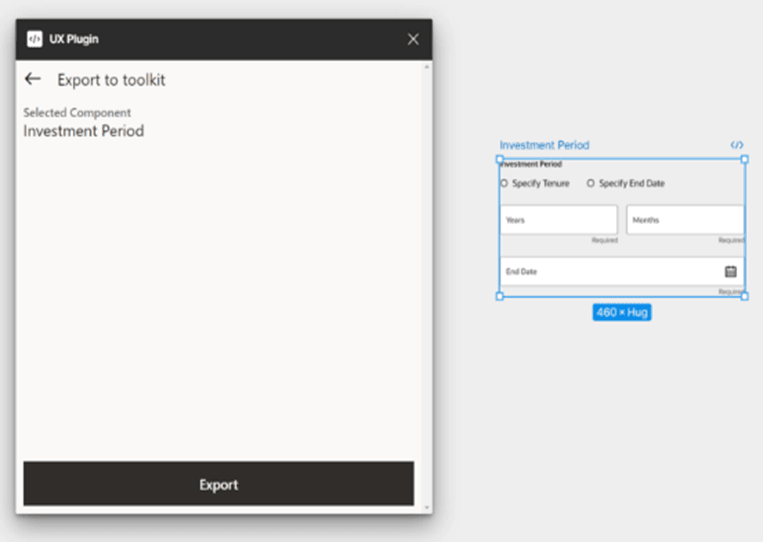The width and height of the screenshot is (763, 542).
Task: Click the bottom-left frame selection handle
Action: coord(499,296)
